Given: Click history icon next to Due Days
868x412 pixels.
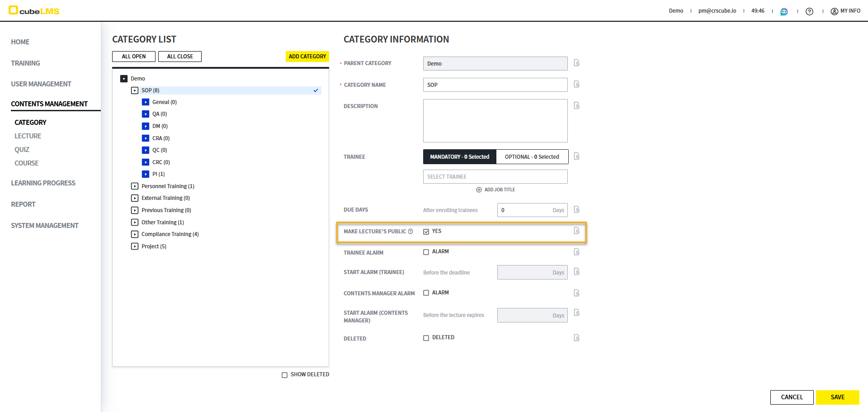Looking at the screenshot, I should pyautogui.click(x=576, y=209).
